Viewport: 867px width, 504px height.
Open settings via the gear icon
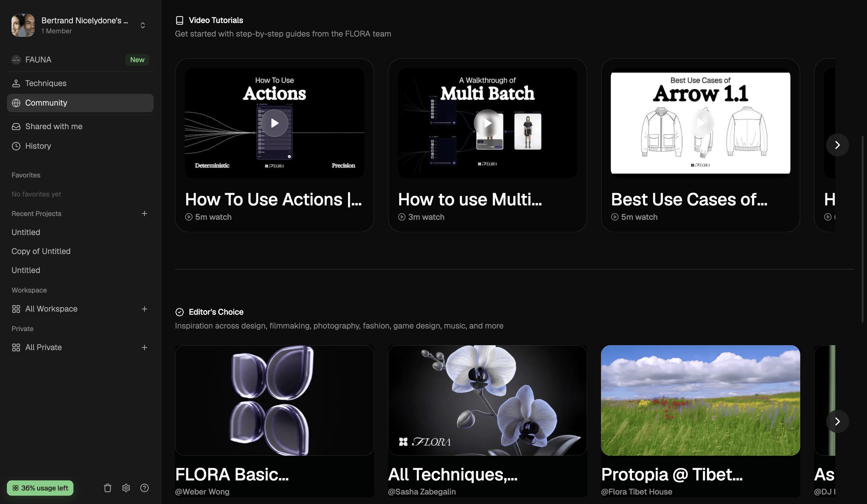(126, 488)
